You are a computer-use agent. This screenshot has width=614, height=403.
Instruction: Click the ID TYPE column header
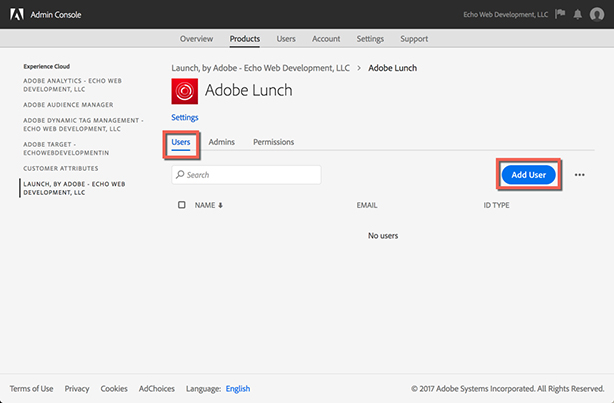coord(496,205)
